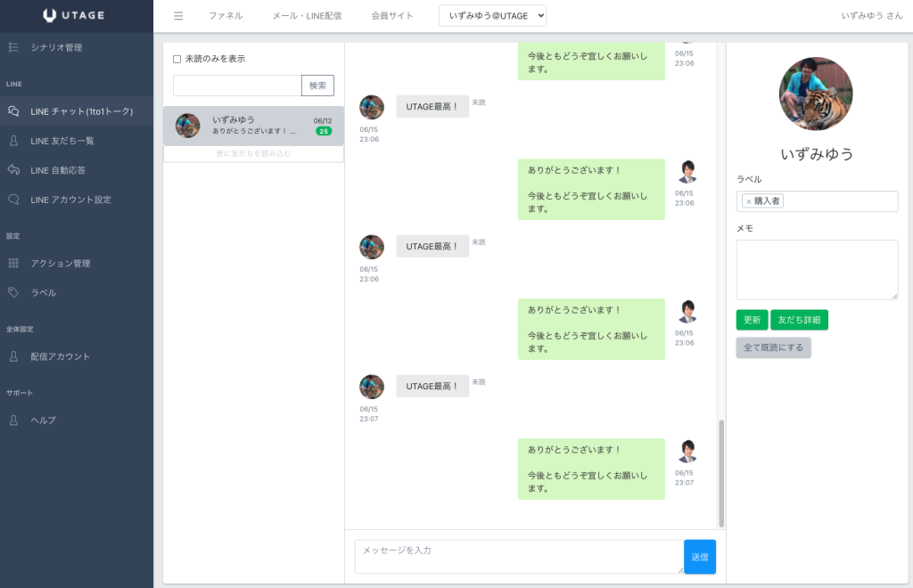Click the メッセージを入力 text field
The width and height of the screenshot is (913, 588).
pos(518,556)
